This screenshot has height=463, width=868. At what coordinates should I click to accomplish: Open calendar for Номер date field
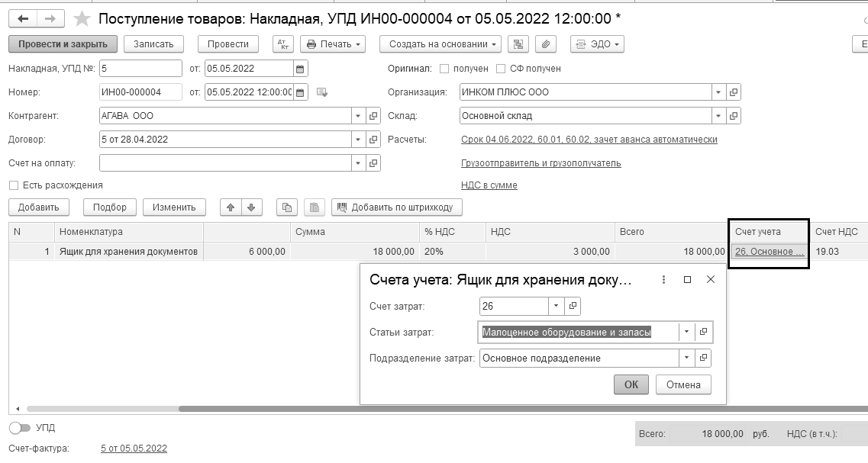pos(300,92)
